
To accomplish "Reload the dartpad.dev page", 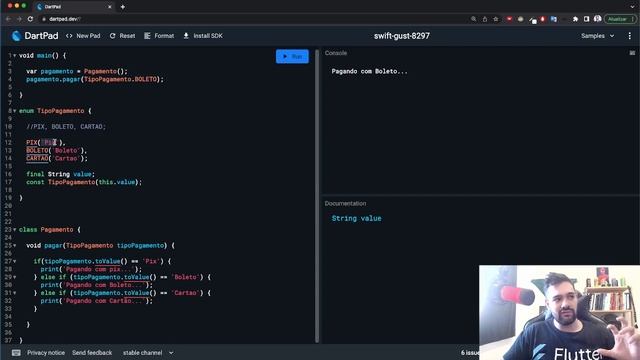I will (x=30, y=19).
